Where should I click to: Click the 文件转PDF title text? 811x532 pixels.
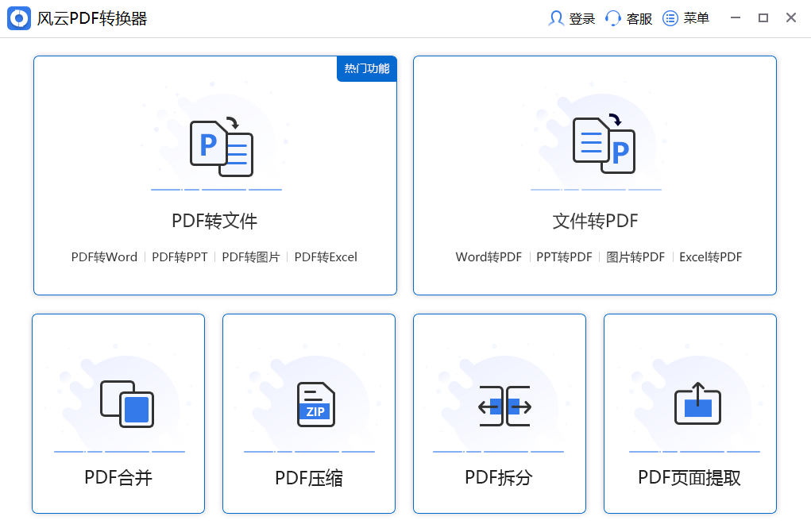[x=595, y=222]
